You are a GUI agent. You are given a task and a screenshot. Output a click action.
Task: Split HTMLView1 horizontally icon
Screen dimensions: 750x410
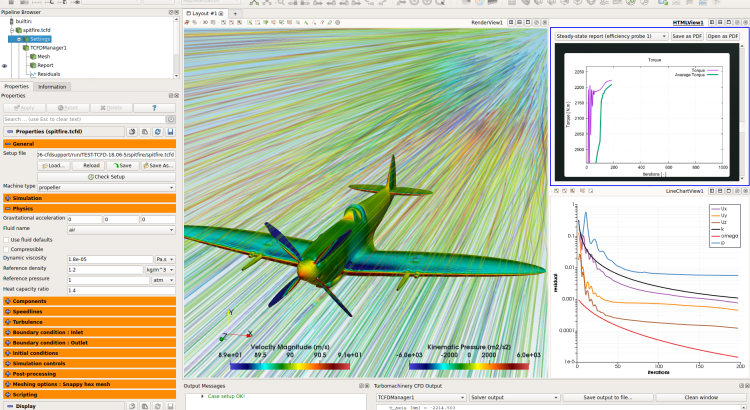pos(712,22)
